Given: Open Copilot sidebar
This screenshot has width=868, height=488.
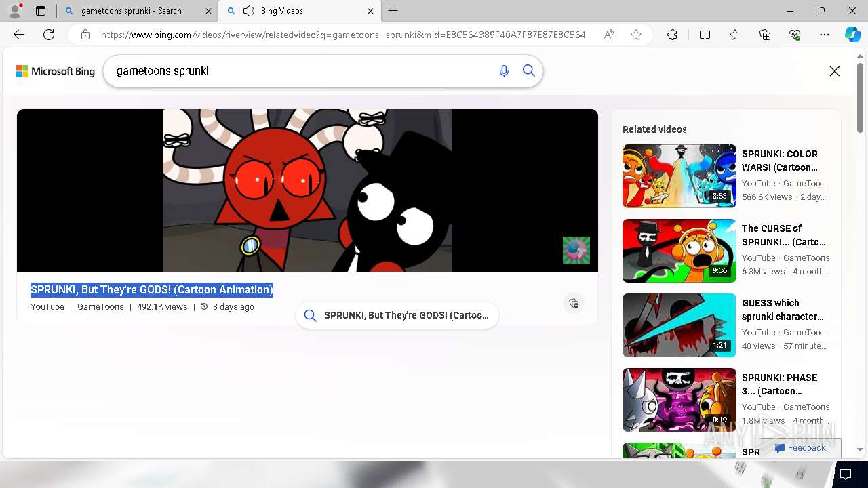Looking at the screenshot, I should click(852, 35).
